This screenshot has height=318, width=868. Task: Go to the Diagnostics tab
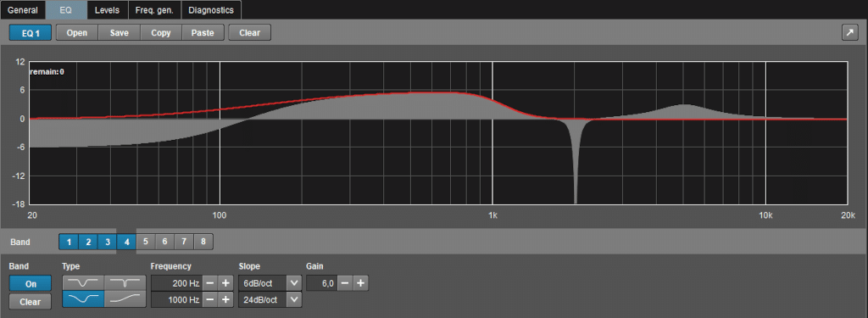[211, 10]
